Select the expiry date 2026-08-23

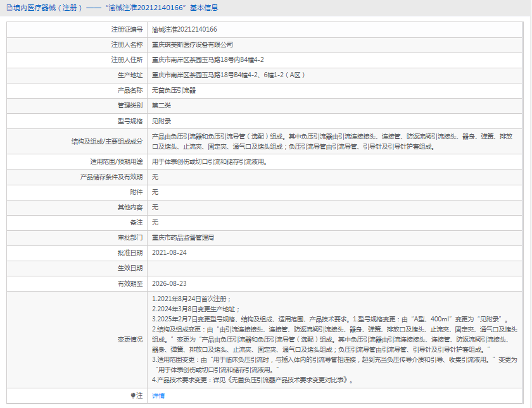click(169, 283)
